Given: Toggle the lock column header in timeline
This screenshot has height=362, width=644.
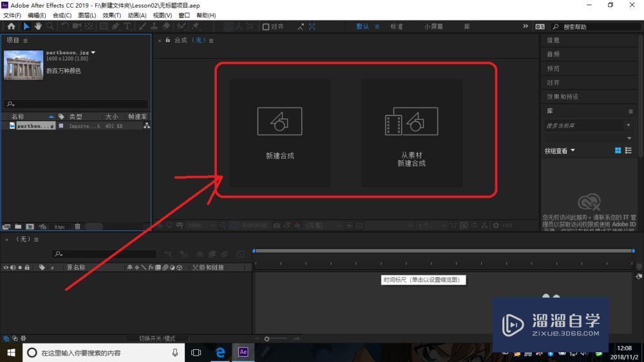Looking at the screenshot, I should [27, 267].
